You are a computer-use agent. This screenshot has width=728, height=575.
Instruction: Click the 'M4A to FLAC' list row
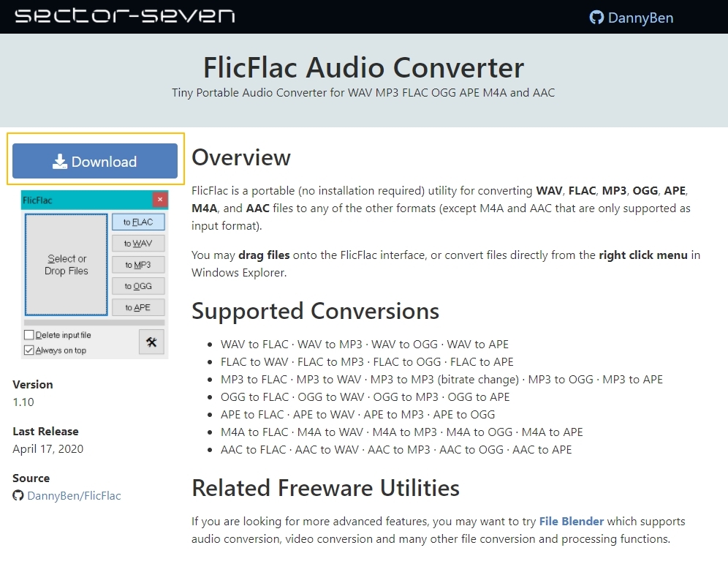[x=401, y=432]
